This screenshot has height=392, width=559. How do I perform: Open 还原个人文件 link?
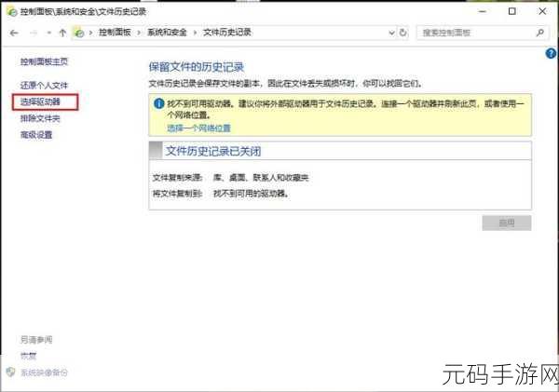click(x=44, y=86)
